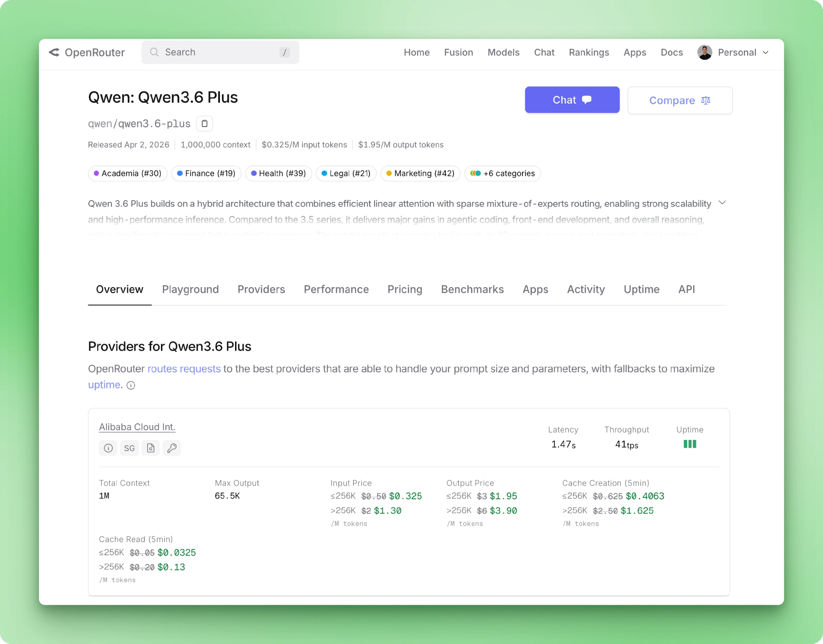
Task: Copy the model slug qwen/qwen3.6-plus
Action: tap(204, 123)
